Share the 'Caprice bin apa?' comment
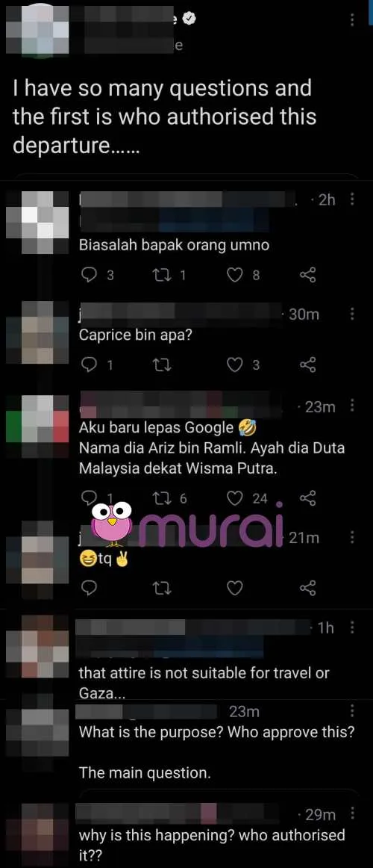 point(307,365)
